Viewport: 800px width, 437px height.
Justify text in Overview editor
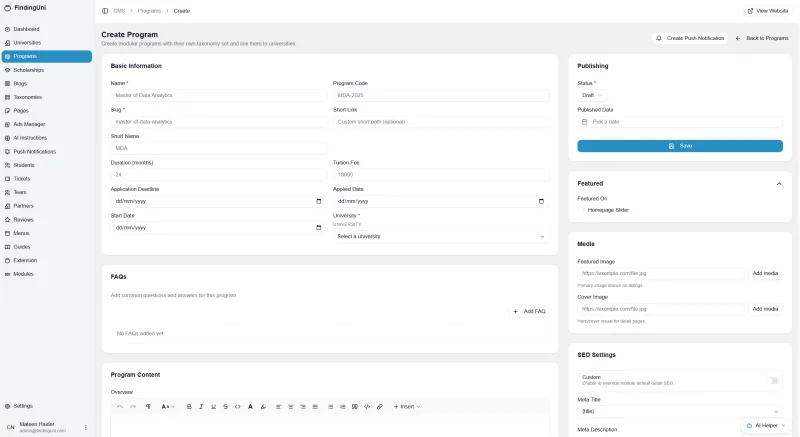coord(315,406)
